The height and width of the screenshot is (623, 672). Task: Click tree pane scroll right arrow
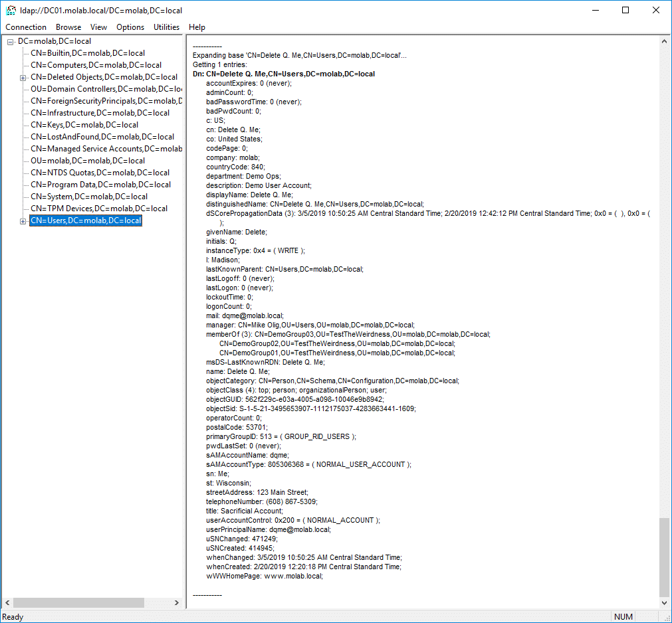177,603
